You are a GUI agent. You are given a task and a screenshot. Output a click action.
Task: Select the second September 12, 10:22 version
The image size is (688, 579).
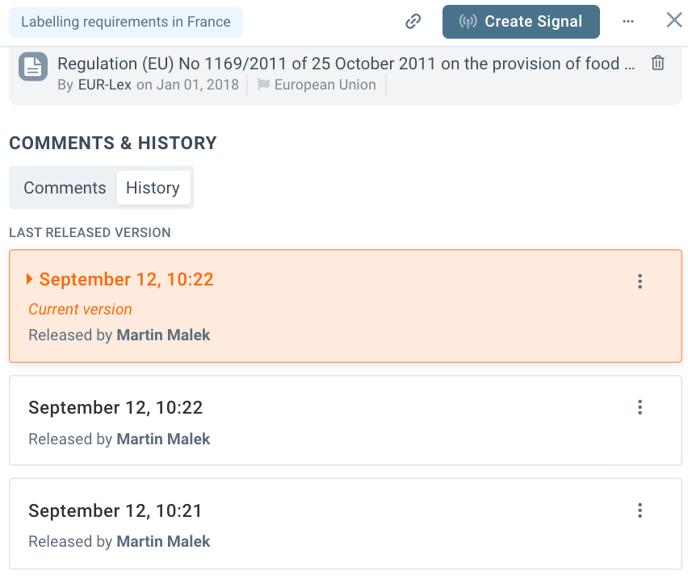click(330, 421)
